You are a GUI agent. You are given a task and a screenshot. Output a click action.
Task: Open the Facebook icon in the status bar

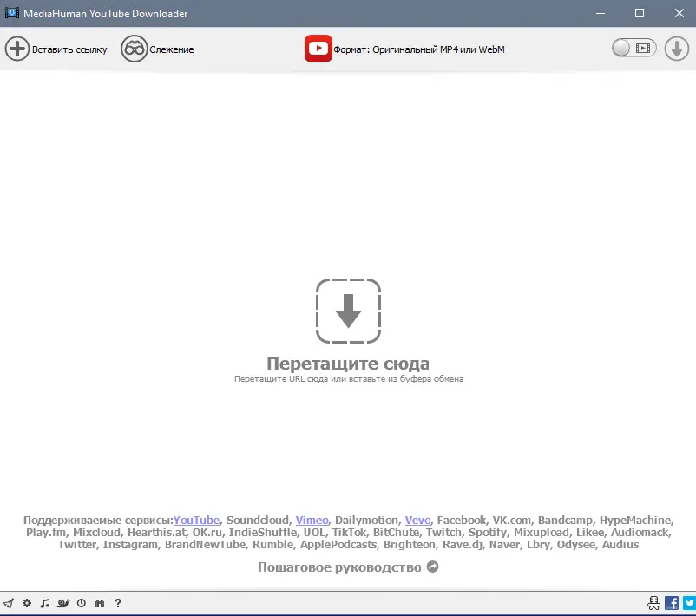coord(671,602)
